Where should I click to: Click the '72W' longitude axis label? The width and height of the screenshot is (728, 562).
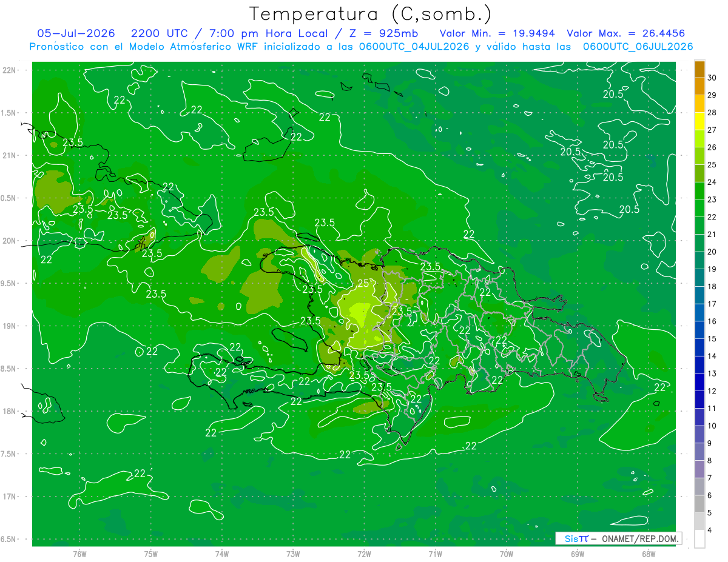(364, 554)
